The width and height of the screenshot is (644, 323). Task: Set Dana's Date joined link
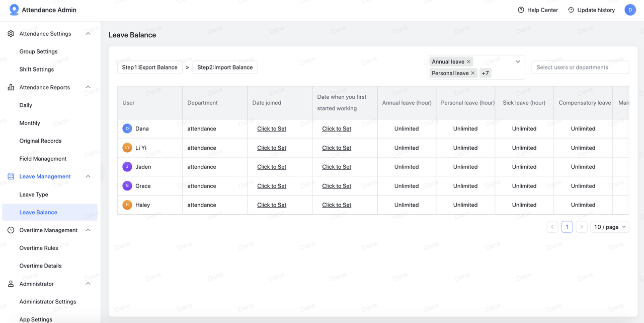(x=272, y=129)
